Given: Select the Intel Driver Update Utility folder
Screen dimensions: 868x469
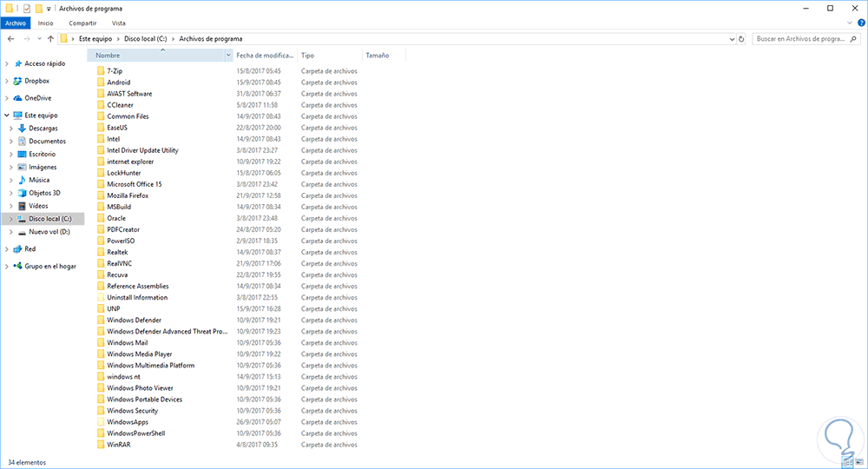Looking at the screenshot, I should (143, 150).
